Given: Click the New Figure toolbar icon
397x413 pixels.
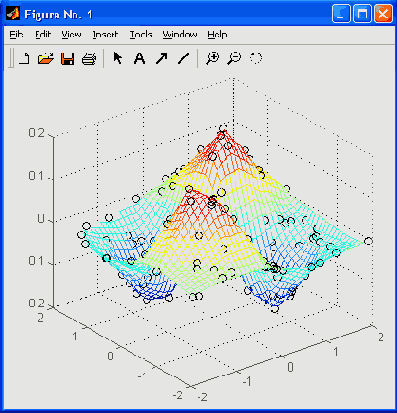Looking at the screenshot, I should [x=24, y=59].
